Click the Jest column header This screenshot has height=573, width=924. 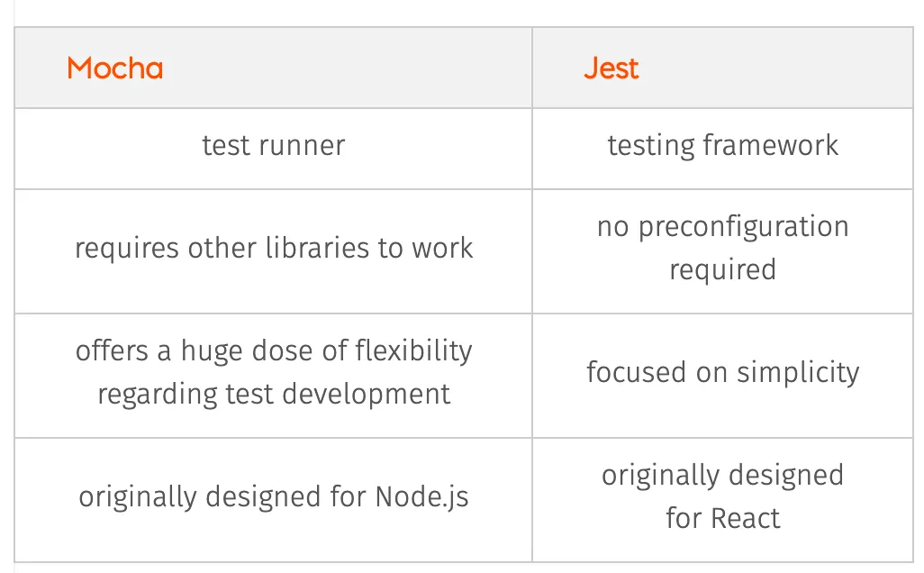[722, 68]
